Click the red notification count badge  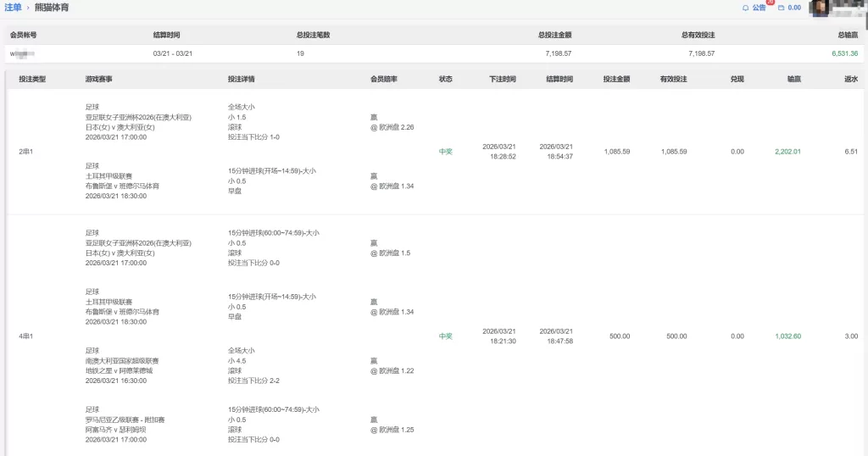point(770,3)
